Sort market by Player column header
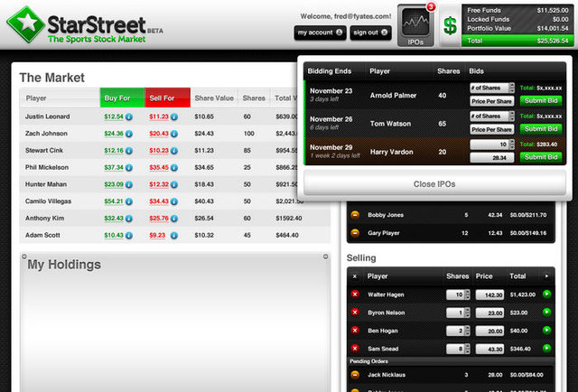This screenshot has height=392, width=578. [60, 98]
